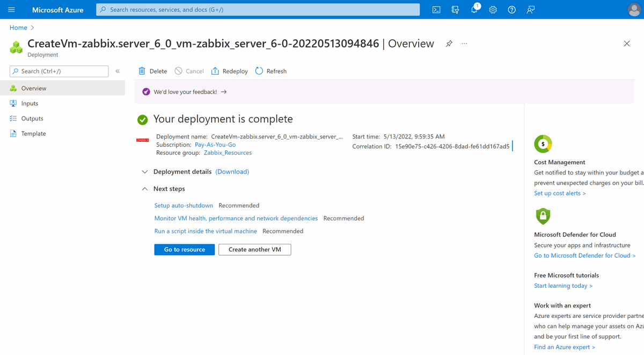Collapse the left navigation pane
This screenshot has width=644, height=355.
118,71
